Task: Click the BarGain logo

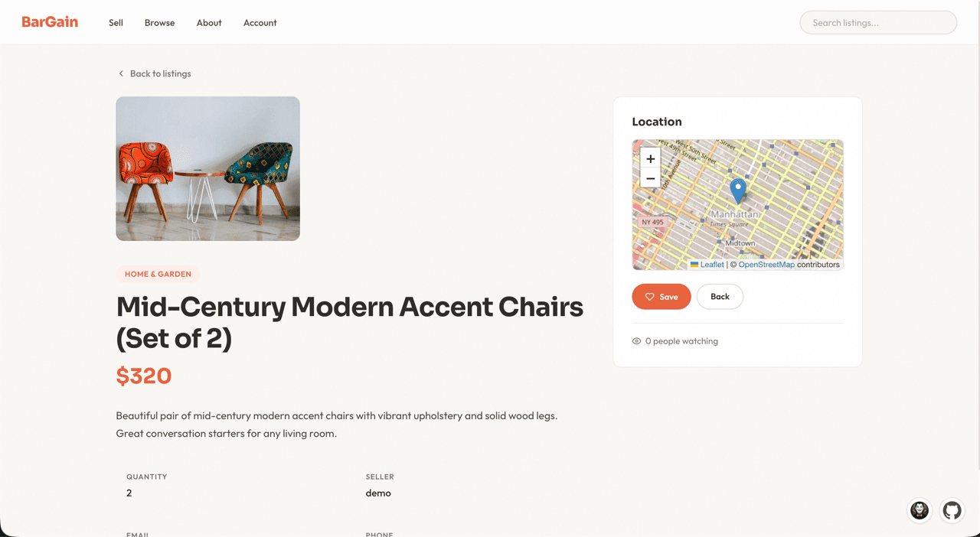Action: point(50,22)
